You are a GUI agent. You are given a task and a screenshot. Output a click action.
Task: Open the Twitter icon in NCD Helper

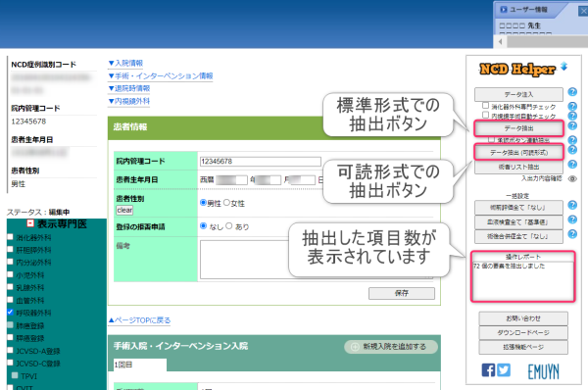click(504, 370)
